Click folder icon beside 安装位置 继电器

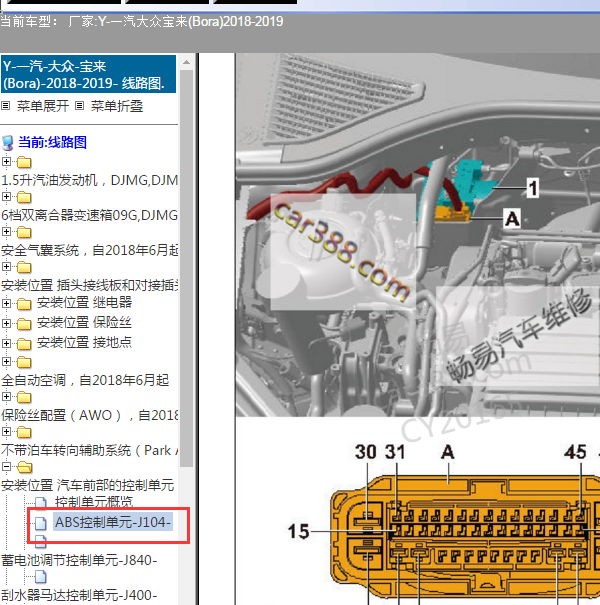pyautogui.click(x=24, y=304)
